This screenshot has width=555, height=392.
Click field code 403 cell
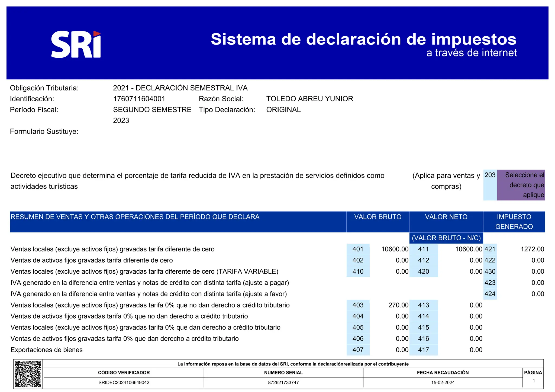[x=358, y=305]
